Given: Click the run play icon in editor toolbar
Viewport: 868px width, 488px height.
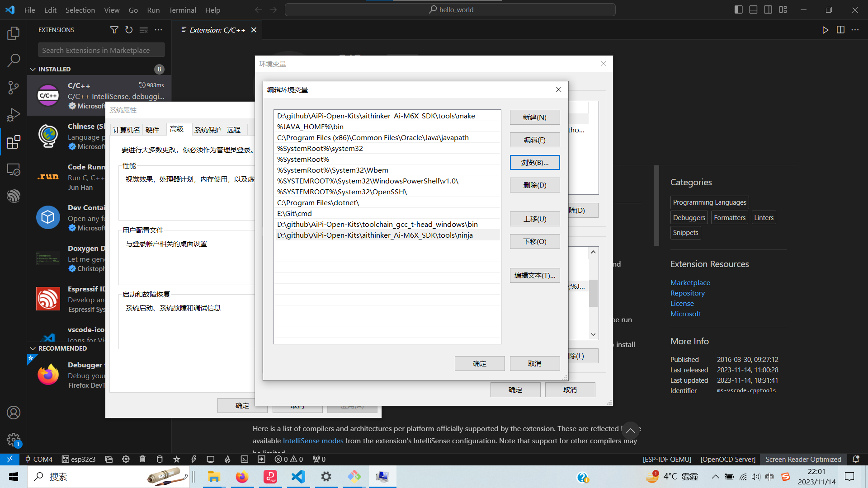Looking at the screenshot, I should click(x=826, y=30).
